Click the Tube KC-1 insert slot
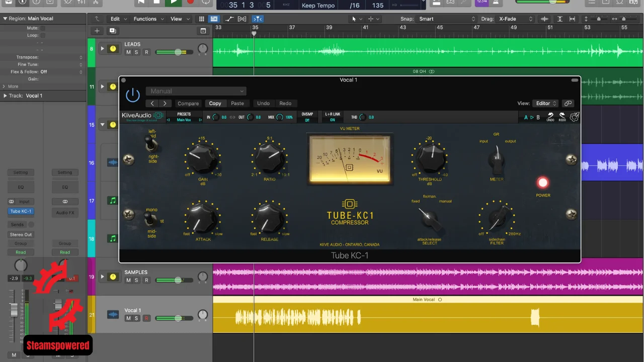The height and width of the screenshot is (362, 644). point(21,211)
